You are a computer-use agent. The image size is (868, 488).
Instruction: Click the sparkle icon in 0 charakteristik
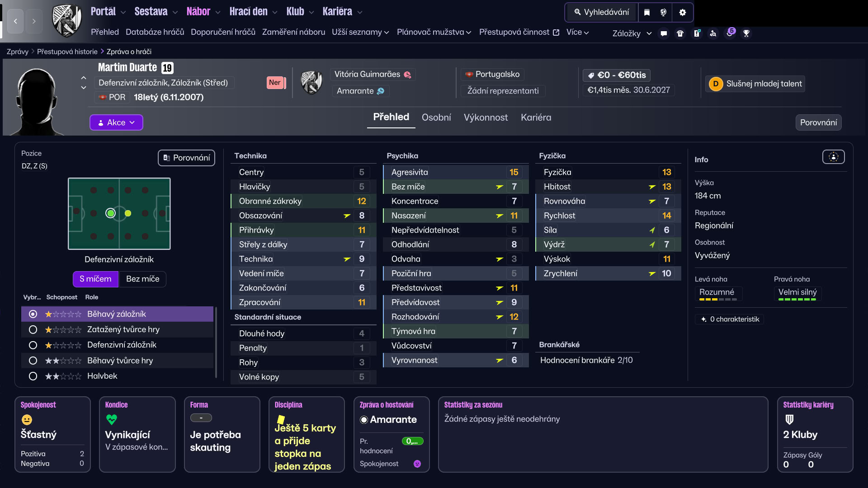(703, 319)
